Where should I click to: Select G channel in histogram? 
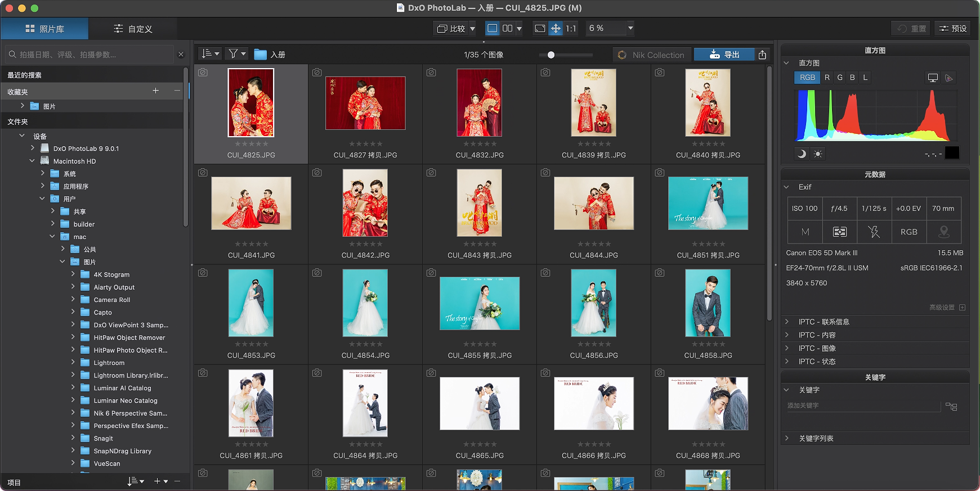tap(840, 78)
